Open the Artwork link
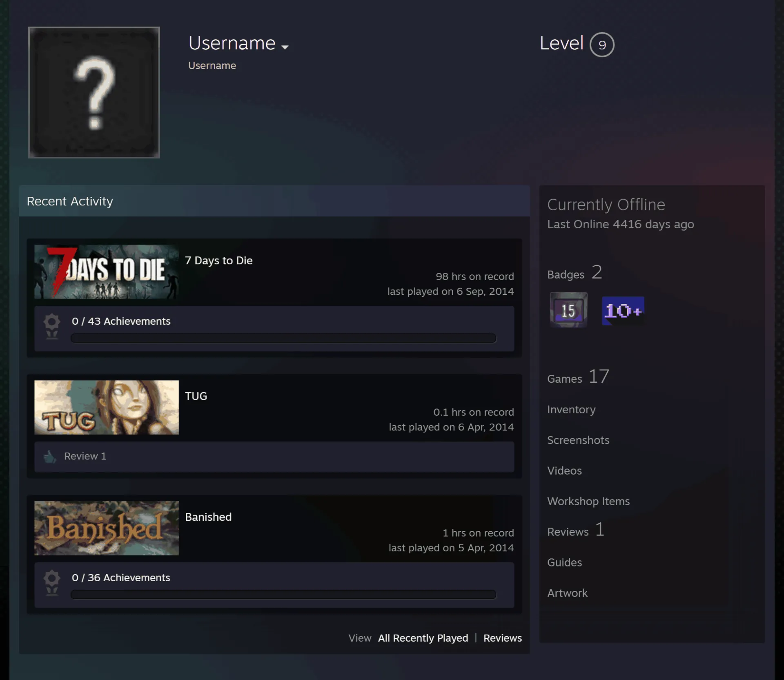 click(x=567, y=593)
